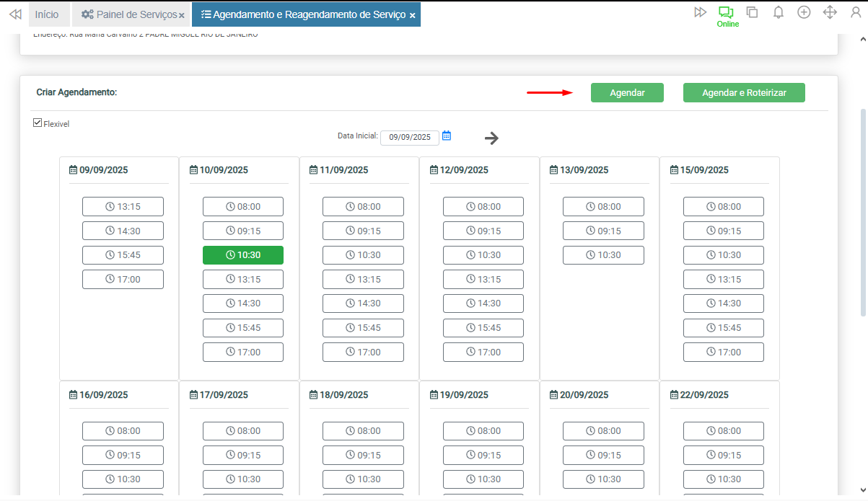Click the duplicate windows icon
Screen dimensions: 868x501
[752, 12]
